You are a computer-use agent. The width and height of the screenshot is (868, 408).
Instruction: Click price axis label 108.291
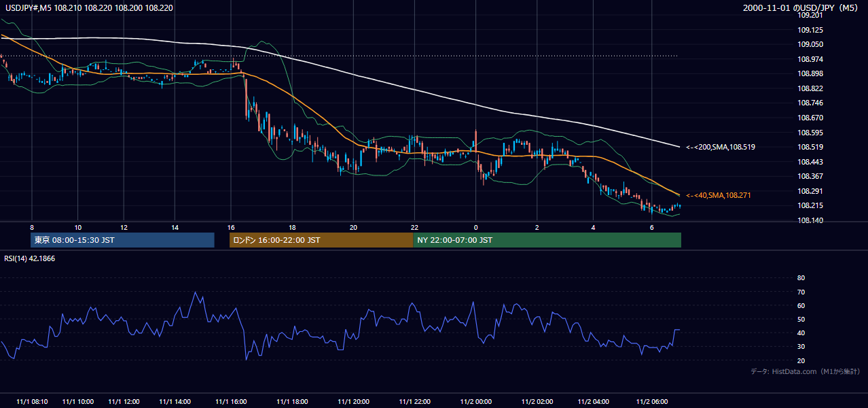pyautogui.click(x=810, y=191)
